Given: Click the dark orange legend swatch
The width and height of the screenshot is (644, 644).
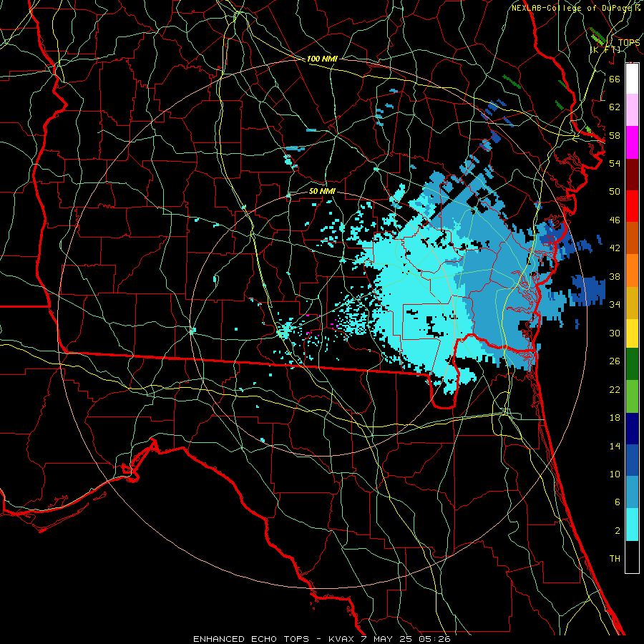Looking at the screenshot, I should [632, 238].
